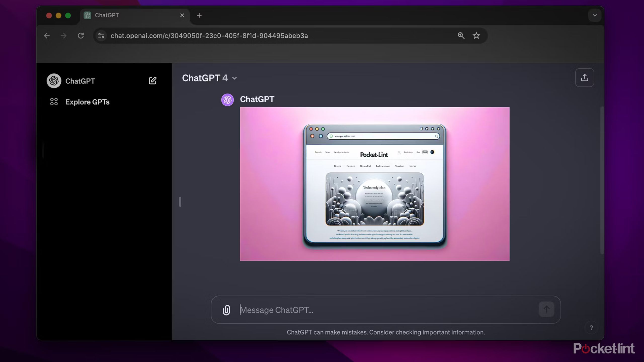Click the Explore GPTs grid icon
This screenshot has height=362, width=644.
click(x=54, y=102)
